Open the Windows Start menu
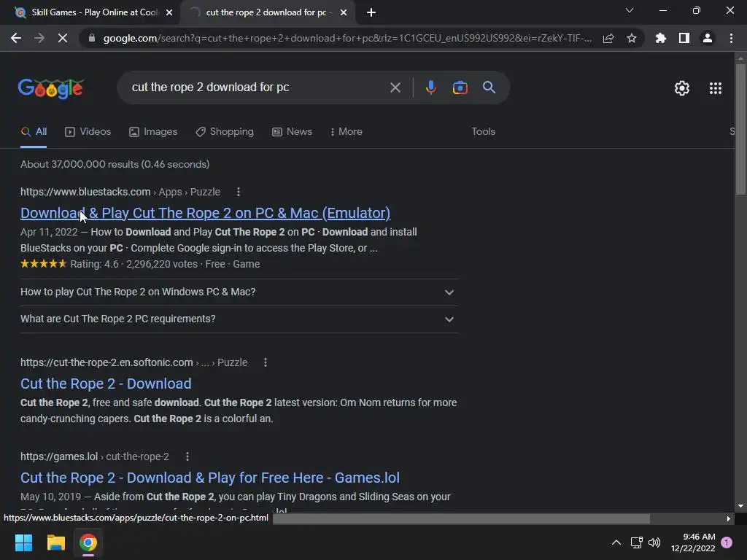The width and height of the screenshot is (747, 560). coord(24,542)
